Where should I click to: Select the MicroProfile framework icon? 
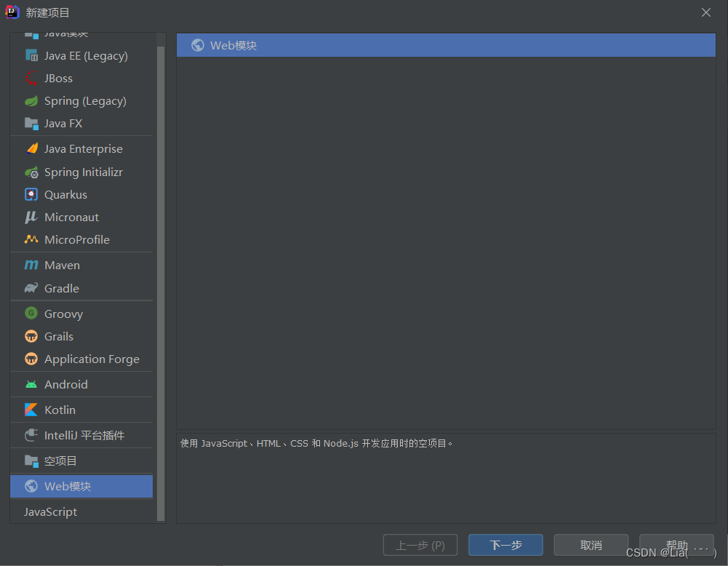(32, 239)
